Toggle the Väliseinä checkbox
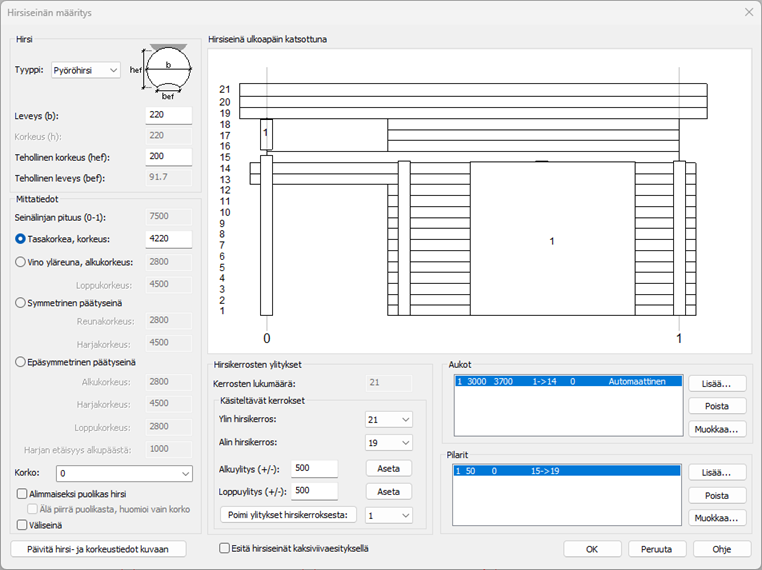Screen dimensions: 762x570 (22, 523)
